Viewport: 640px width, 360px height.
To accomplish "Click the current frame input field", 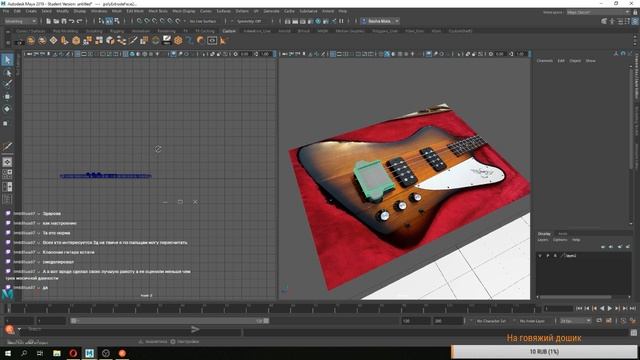I will tap(558, 309).
